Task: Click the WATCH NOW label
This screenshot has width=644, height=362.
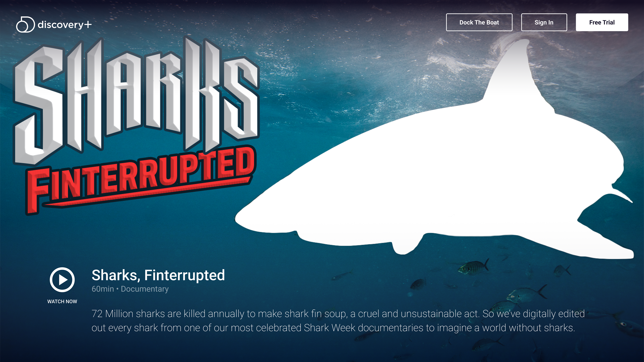Action: tap(62, 301)
